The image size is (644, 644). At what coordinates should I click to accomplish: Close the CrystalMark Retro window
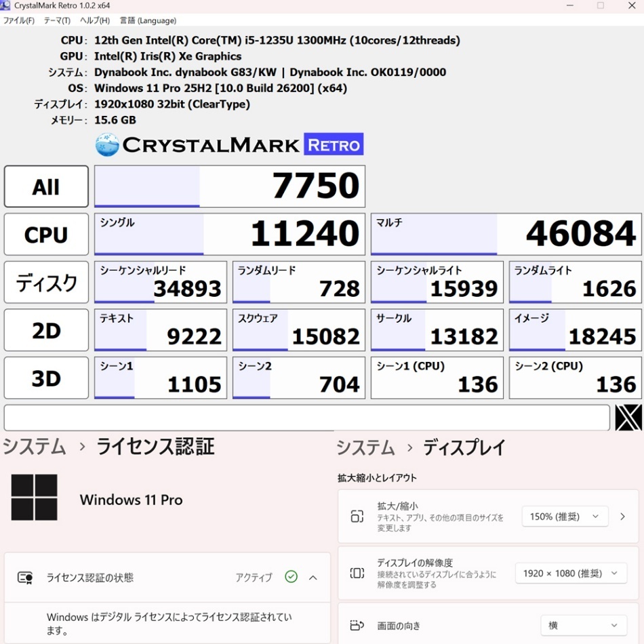click(x=632, y=5)
